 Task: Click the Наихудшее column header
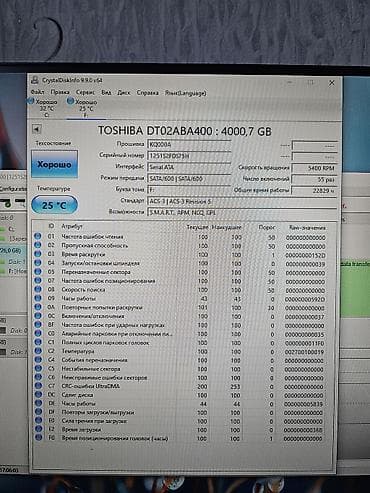pyautogui.click(x=226, y=227)
